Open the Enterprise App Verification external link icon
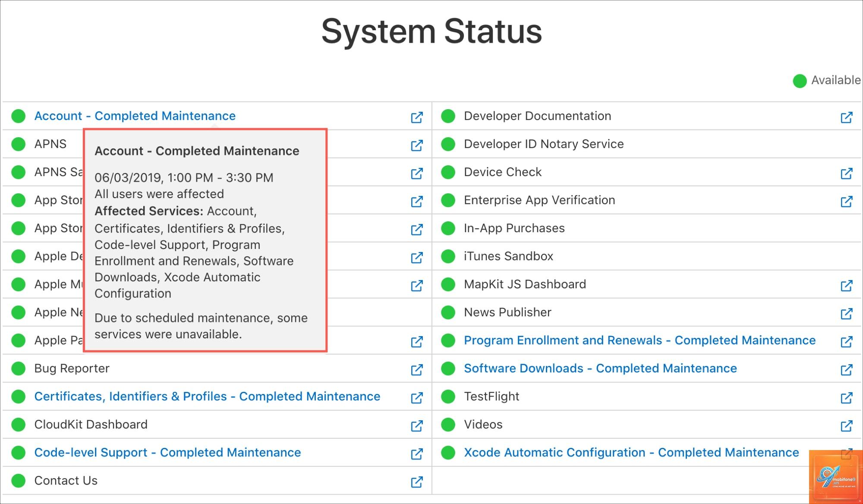The height and width of the screenshot is (504, 863). pyautogui.click(x=847, y=201)
